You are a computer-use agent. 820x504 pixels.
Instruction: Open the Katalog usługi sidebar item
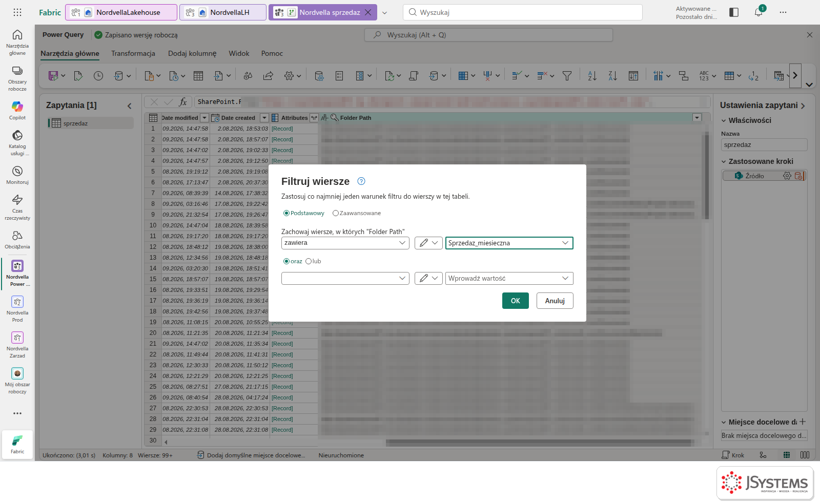pos(17,142)
